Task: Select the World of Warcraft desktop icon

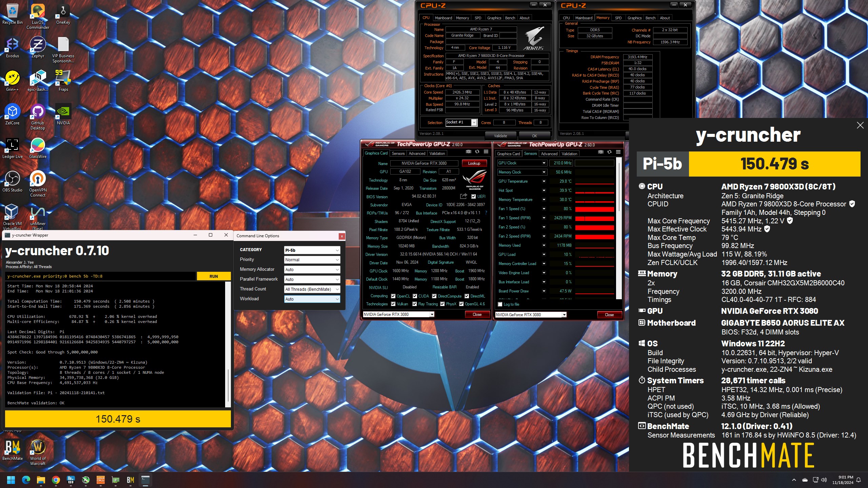Action: click(x=38, y=453)
